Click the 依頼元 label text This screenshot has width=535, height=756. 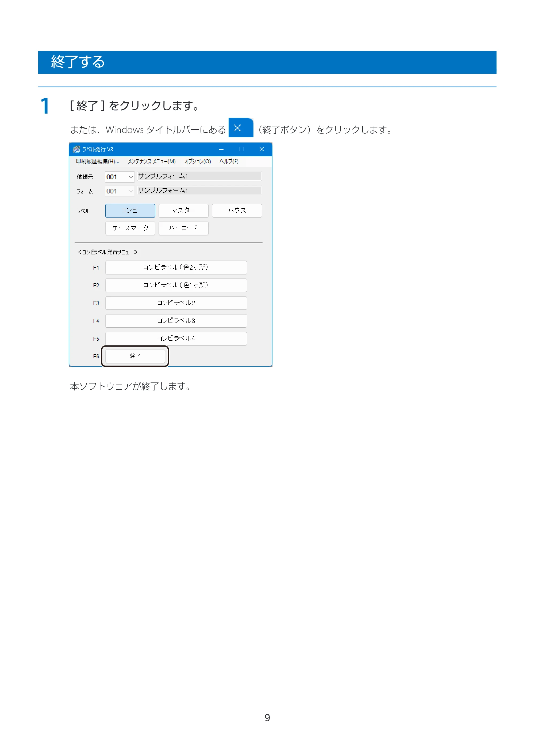click(85, 177)
